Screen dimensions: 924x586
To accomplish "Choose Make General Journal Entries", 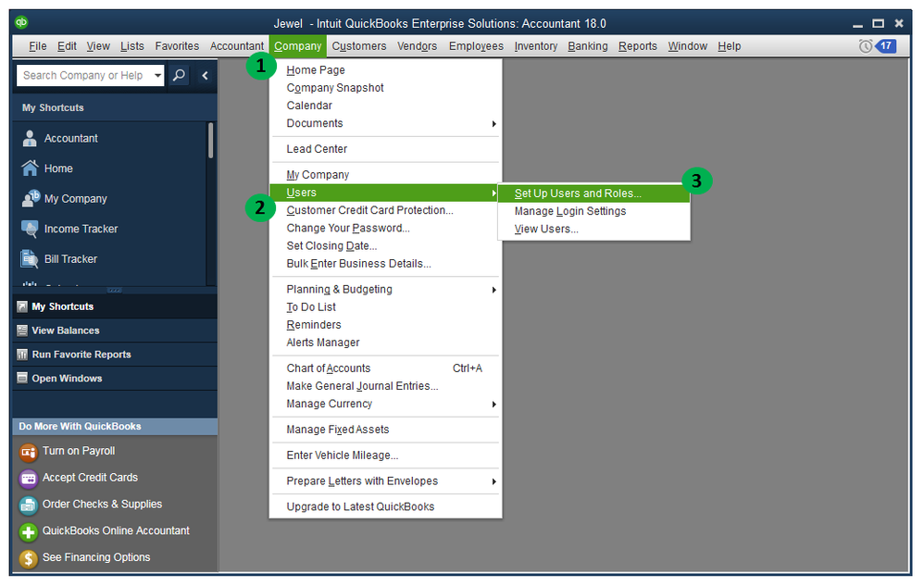I will (x=385, y=386).
